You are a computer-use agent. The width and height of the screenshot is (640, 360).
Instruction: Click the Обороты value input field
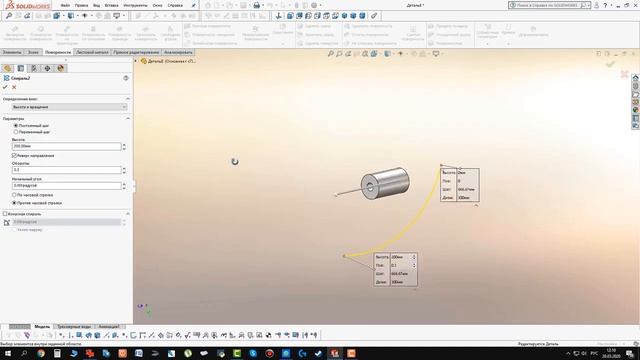(67, 170)
